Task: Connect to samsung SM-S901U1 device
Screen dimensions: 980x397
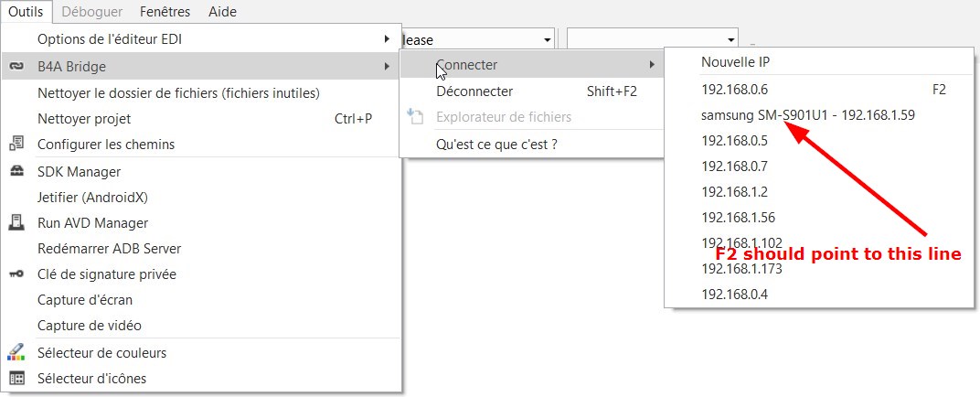Action: (x=808, y=115)
